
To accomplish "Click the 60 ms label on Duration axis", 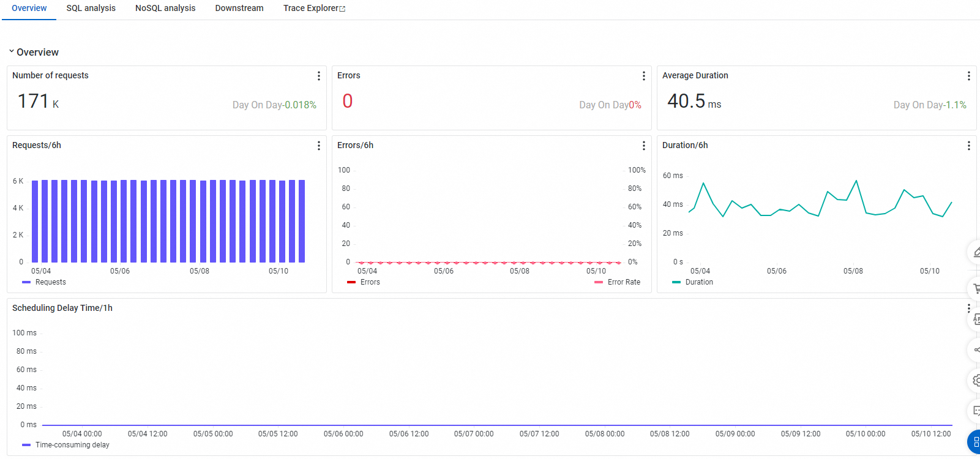I will point(673,176).
